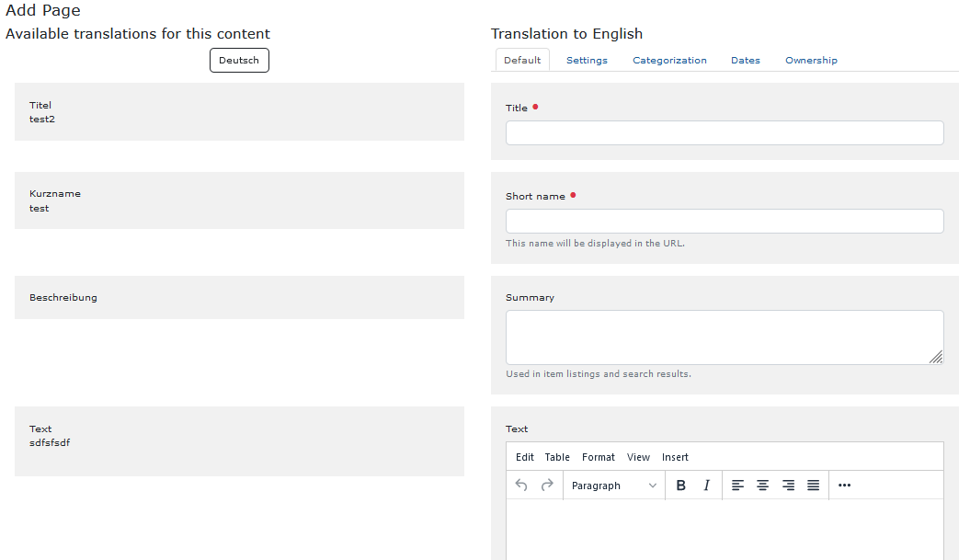Switch to the Categorization tab

click(x=669, y=60)
